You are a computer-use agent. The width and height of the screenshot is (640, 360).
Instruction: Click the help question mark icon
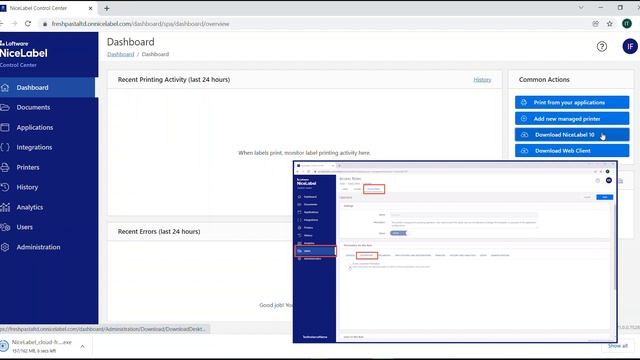click(602, 47)
